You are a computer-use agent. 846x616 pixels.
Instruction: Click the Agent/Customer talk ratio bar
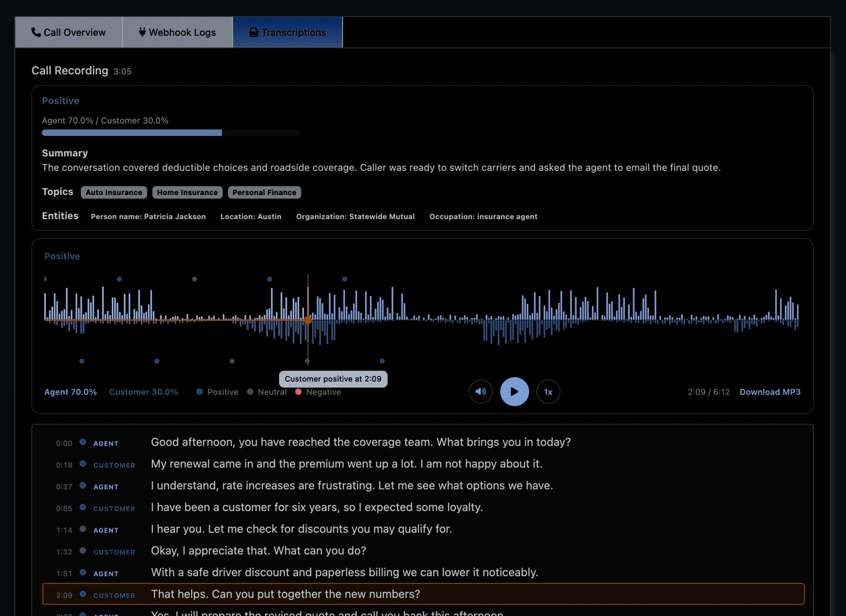coord(170,133)
